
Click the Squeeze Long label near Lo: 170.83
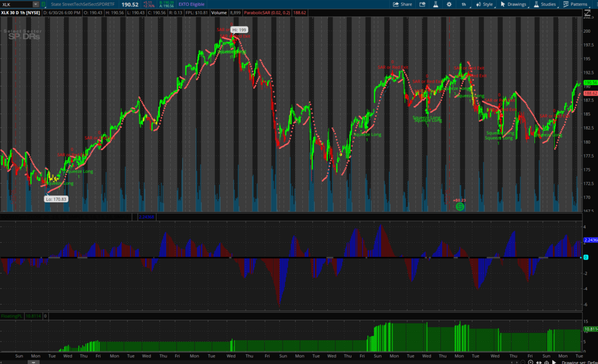pyautogui.click(x=59, y=183)
